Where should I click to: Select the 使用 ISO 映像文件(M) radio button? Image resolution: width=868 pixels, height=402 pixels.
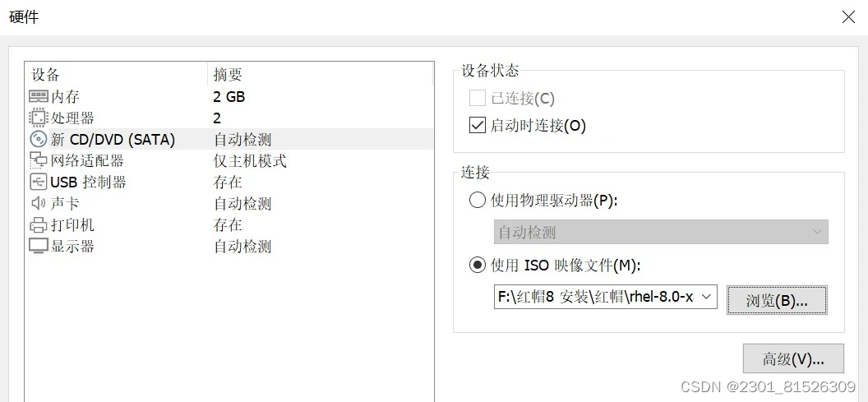[x=478, y=266]
